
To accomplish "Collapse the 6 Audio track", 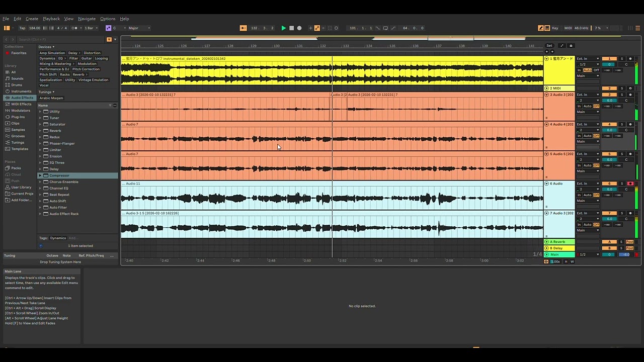I will (x=547, y=184).
